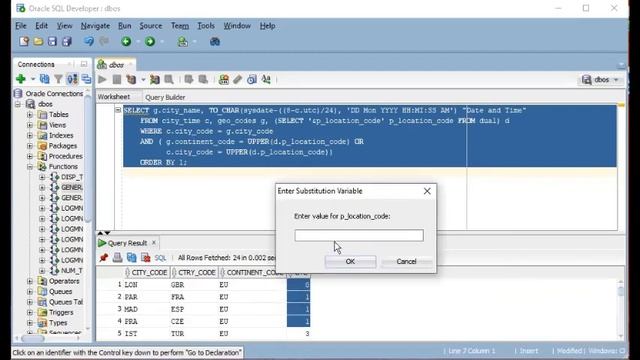Click the green Forward navigation icon
640x360 pixels.
click(150, 41)
